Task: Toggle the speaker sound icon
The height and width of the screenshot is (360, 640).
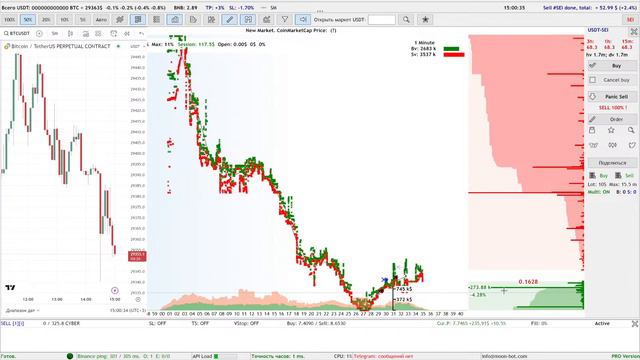Action: (x=303, y=20)
